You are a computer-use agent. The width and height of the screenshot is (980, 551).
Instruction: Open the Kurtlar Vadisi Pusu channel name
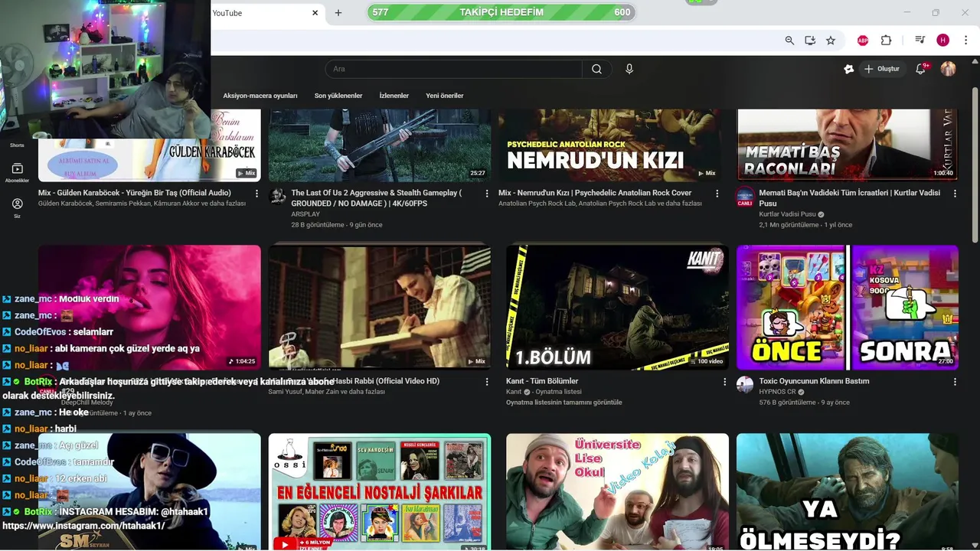point(787,214)
